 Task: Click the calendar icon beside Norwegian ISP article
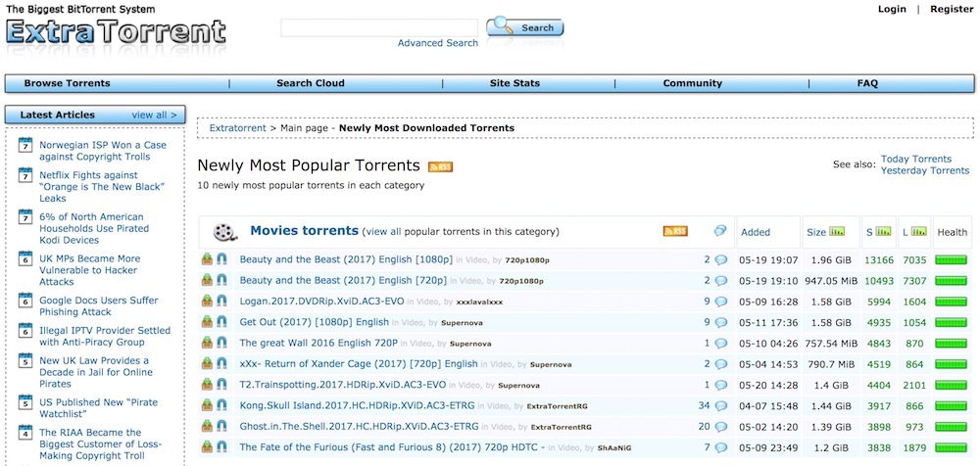click(25, 145)
